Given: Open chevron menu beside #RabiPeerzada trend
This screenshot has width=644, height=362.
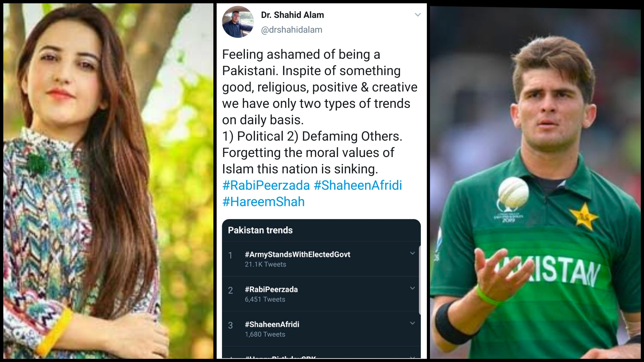Looking at the screenshot, I should click(412, 288).
